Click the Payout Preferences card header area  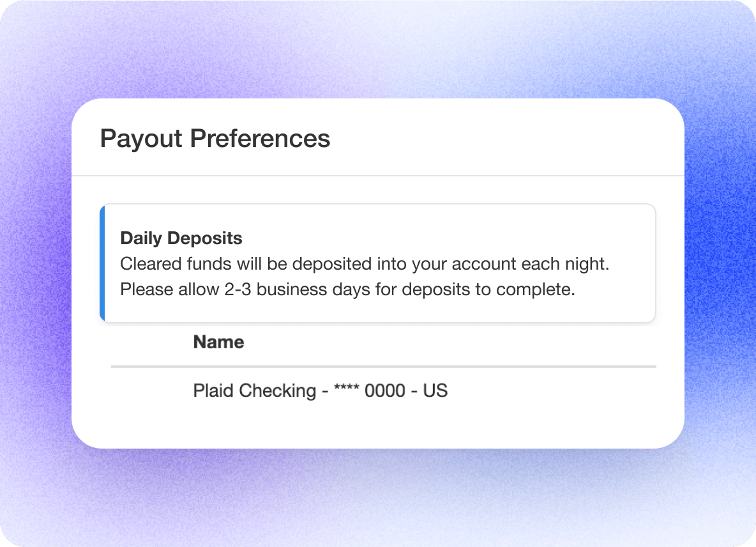coord(378,137)
